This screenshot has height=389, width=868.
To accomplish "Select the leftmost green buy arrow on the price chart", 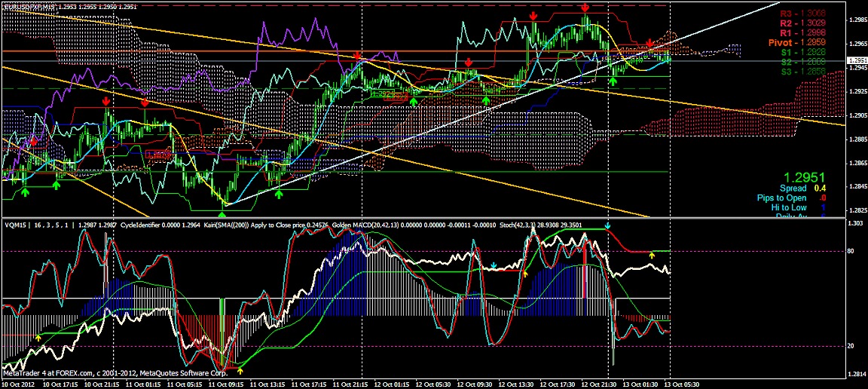I will click(25, 193).
